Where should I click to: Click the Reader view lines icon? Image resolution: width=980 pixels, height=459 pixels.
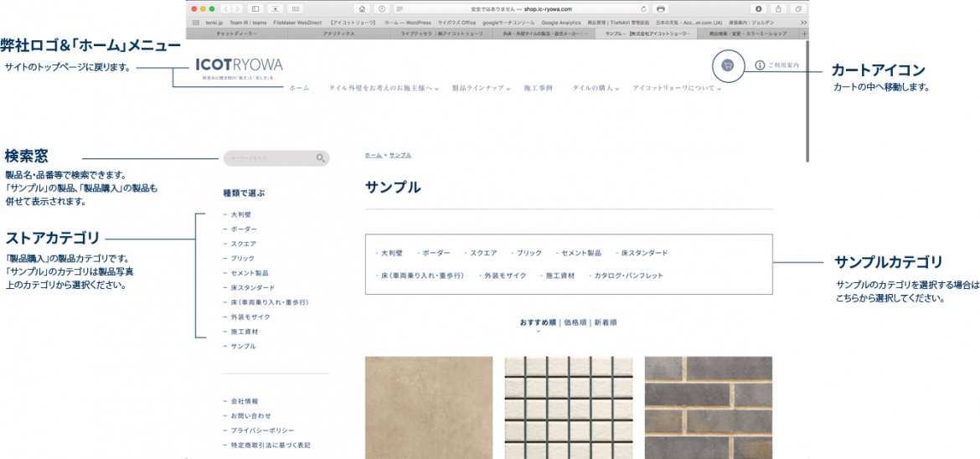click(x=400, y=9)
